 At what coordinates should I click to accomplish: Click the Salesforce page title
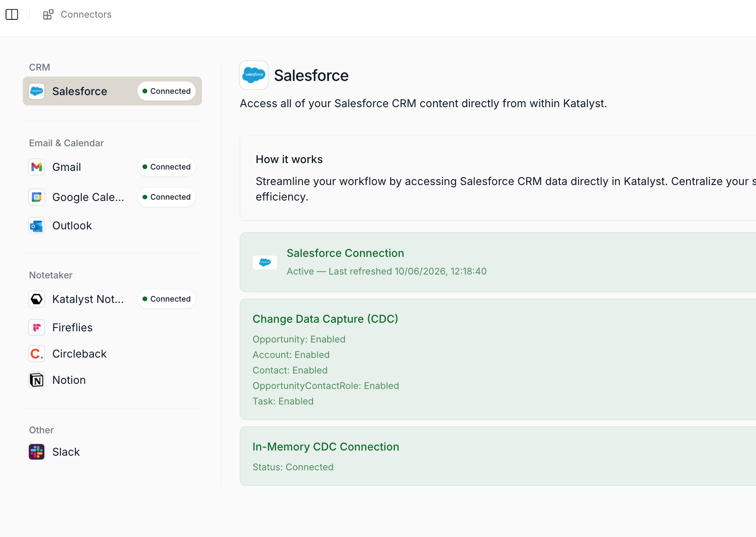coord(311,76)
